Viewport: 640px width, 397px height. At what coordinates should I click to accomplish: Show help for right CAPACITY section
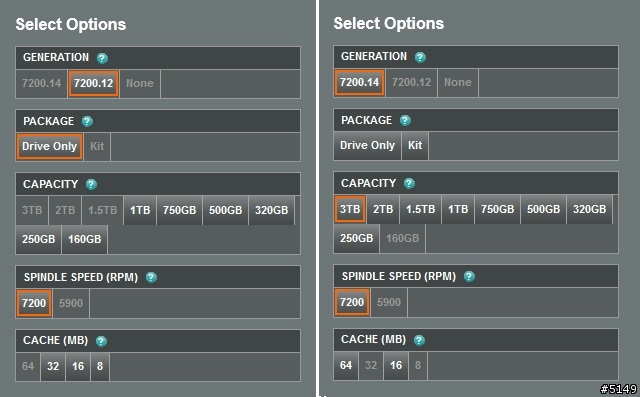[x=409, y=184]
